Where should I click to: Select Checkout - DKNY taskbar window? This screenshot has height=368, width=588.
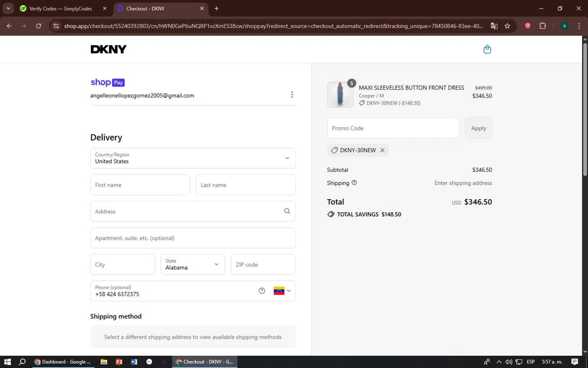coord(205,362)
